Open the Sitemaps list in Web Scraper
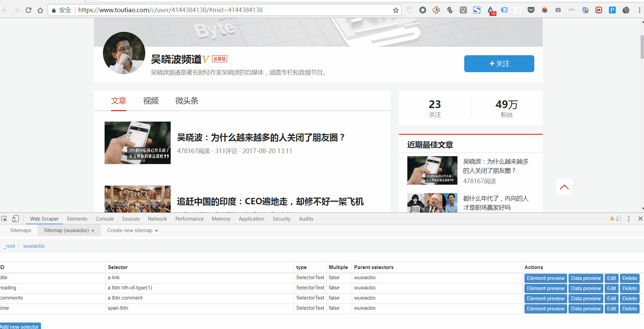Viewport: 644px width, 329px height. [21, 230]
